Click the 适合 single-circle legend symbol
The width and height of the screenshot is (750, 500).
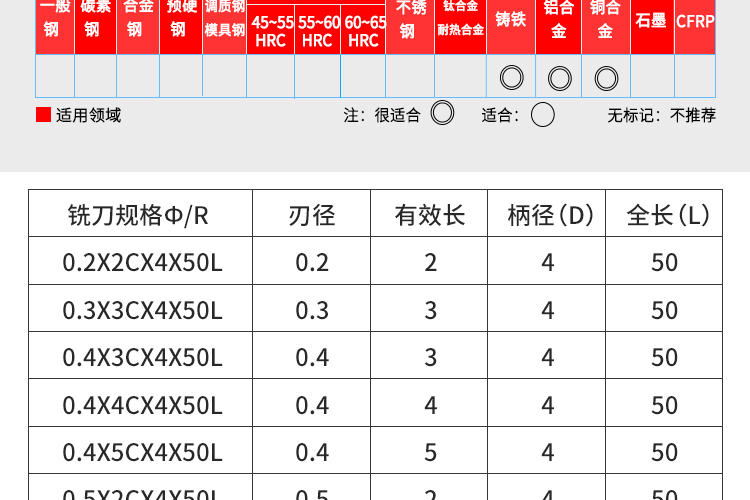pos(543,114)
